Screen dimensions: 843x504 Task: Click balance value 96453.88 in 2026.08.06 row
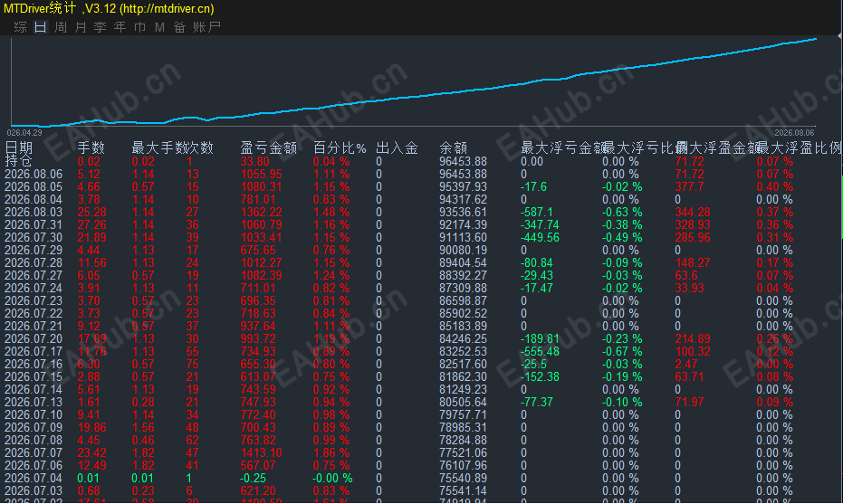463,174
